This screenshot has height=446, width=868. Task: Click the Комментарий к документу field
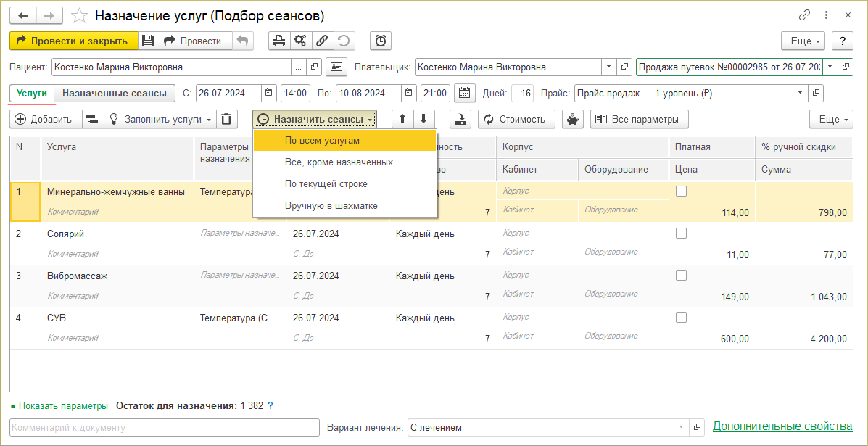click(165, 427)
